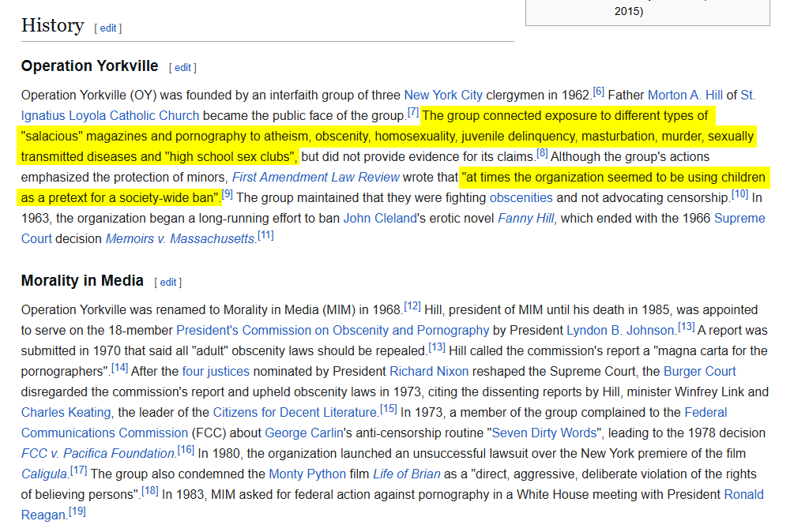Open the Morton A. Hill link
794x532 pixels.
click(685, 96)
